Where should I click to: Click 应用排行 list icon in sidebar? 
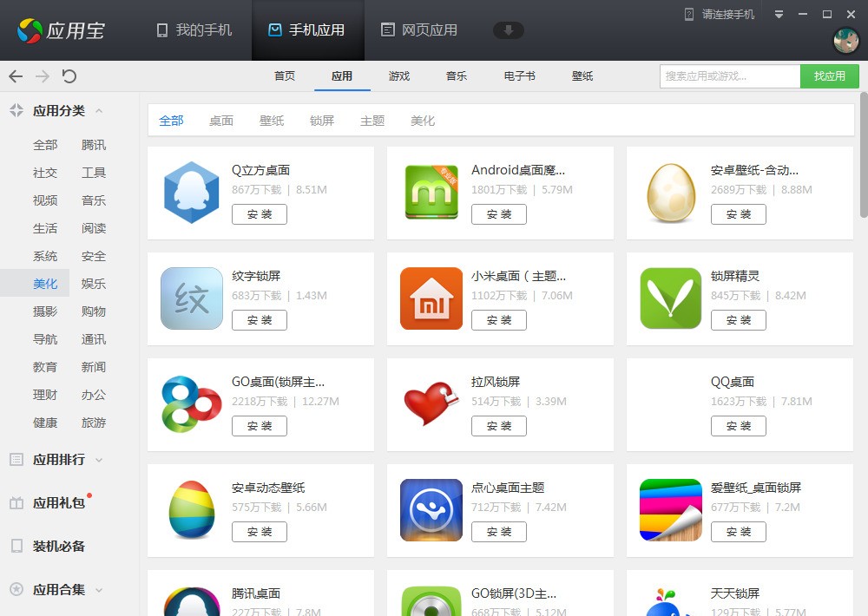click(x=16, y=459)
